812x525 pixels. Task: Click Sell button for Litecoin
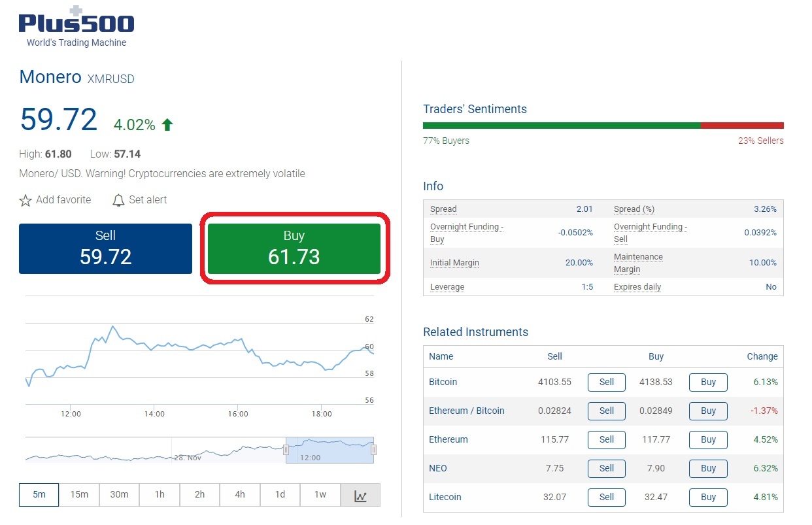(606, 497)
